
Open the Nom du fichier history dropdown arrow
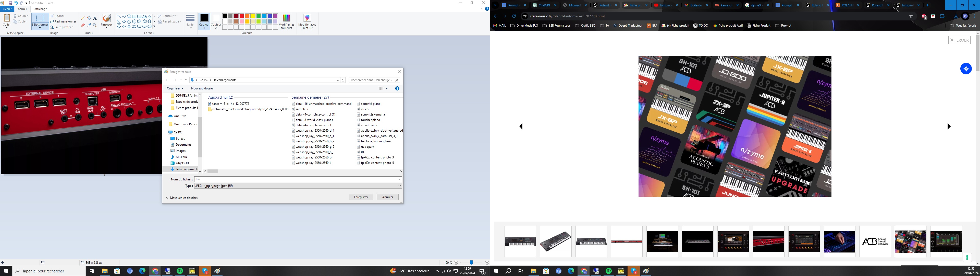pyautogui.click(x=399, y=179)
